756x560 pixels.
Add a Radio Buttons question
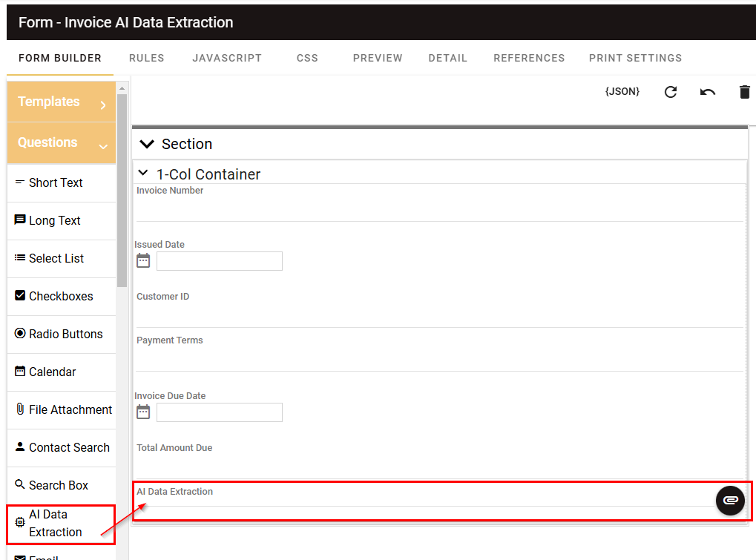tap(60, 334)
